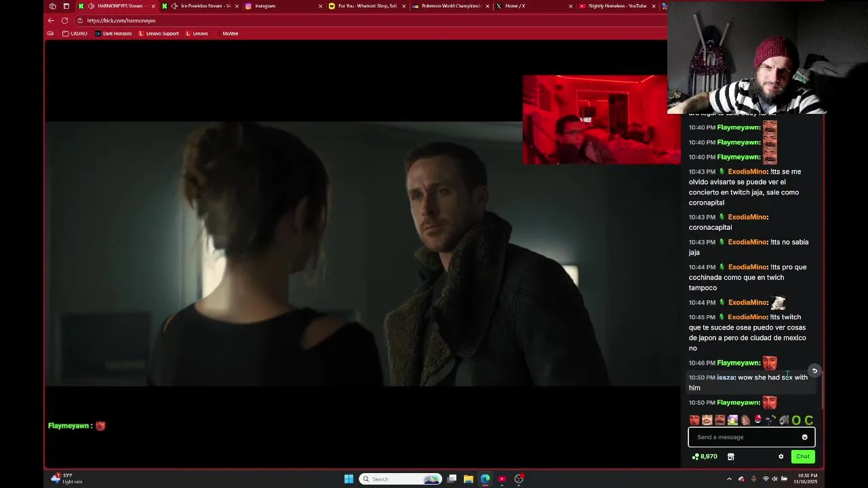Reload the page with refresh icon
The height and width of the screenshot is (488, 868).
coord(64,20)
